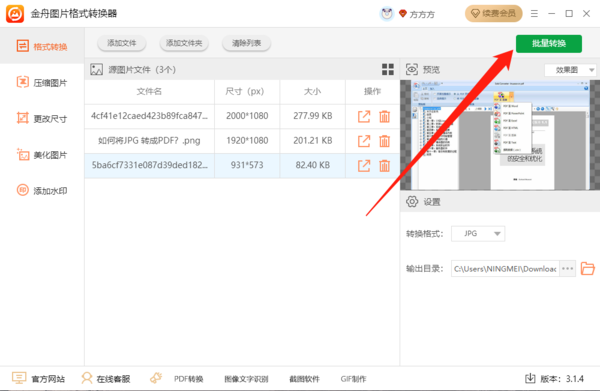Viewport: 600px width, 391px height.
Task: Open the 官方网站 link
Action: (48, 379)
